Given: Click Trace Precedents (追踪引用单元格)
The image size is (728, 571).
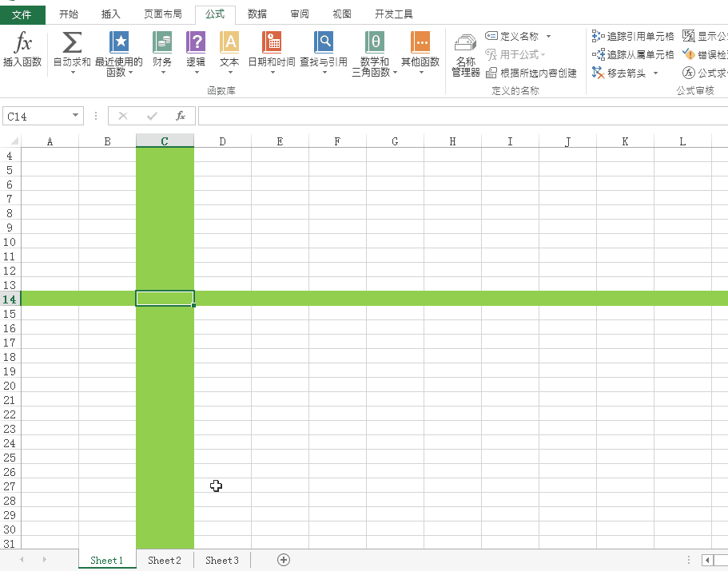Looking at the screenshot, I should pos(633,36).
